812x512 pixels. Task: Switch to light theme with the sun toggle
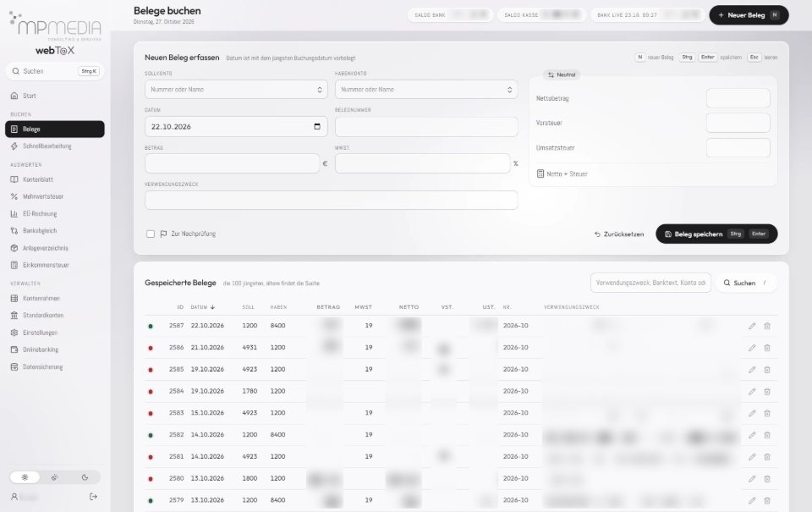click(25, 477)
